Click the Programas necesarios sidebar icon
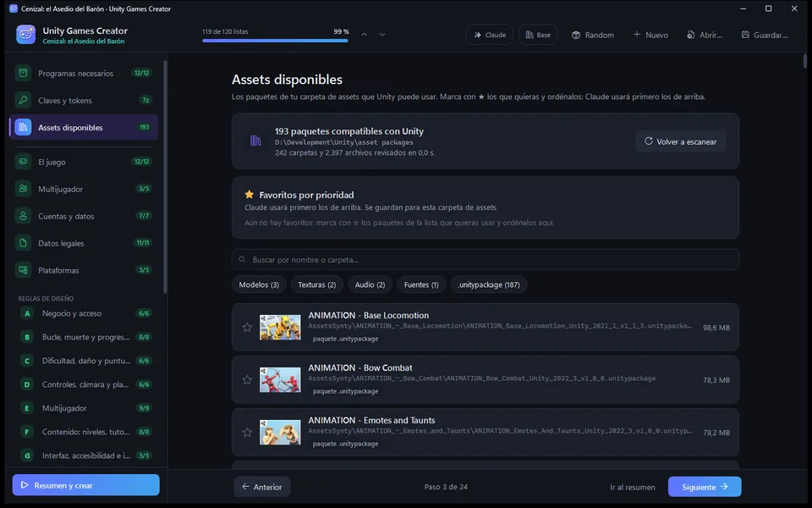Viewport: 812px width, 508px height. point(23,73)
